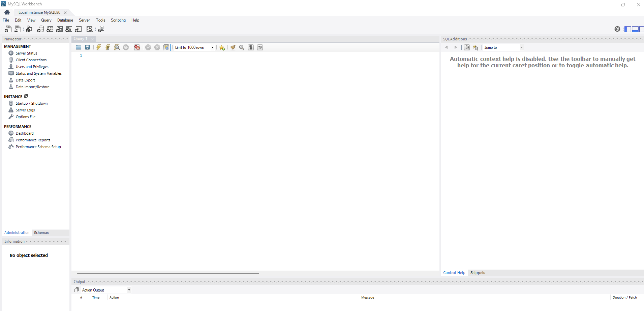
Task: Open Users and Privileges
Action: pos(32,67)
